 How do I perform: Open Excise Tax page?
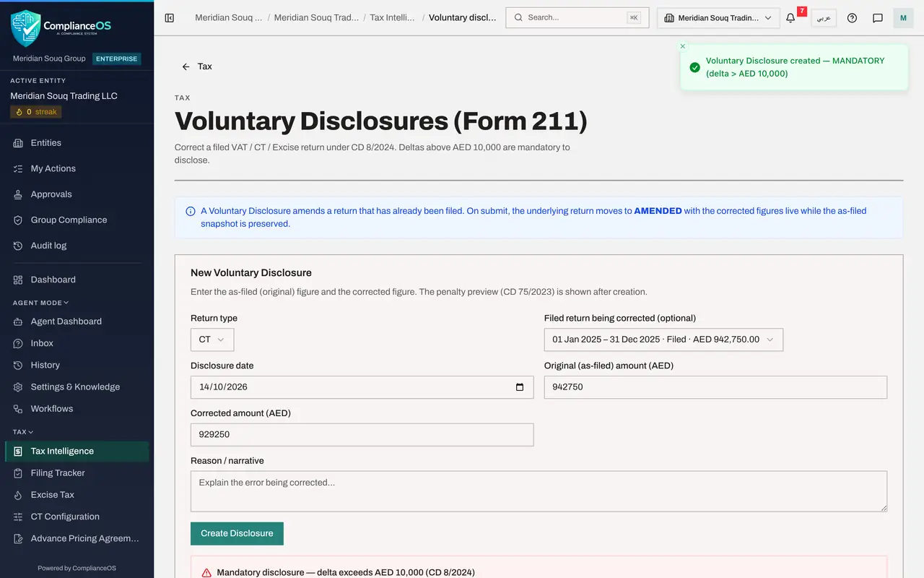[77, 495]
